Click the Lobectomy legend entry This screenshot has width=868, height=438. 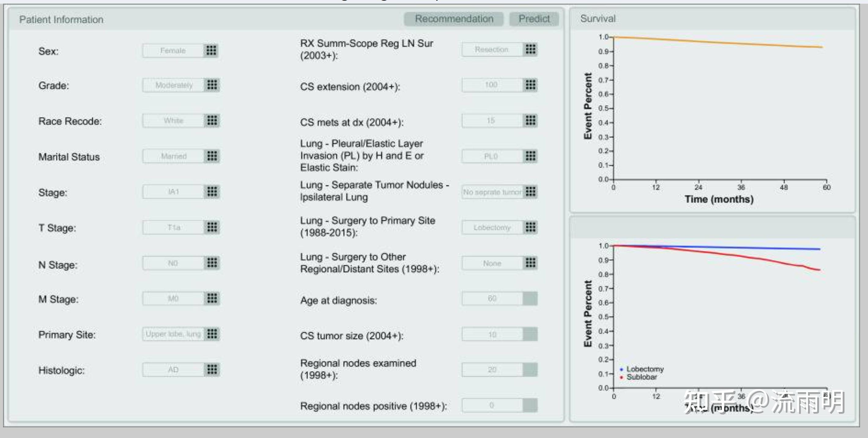tap(644, 369)
